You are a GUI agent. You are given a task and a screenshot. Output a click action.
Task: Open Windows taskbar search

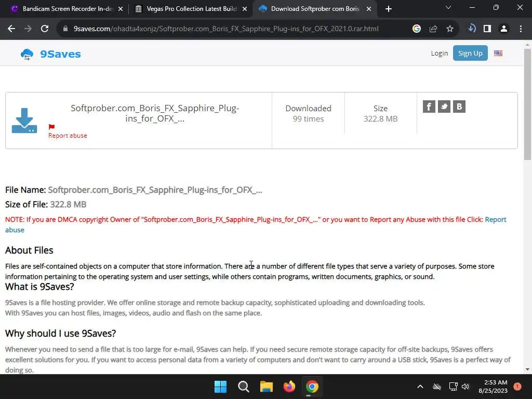pyautogui.click(x=243, y=387)
